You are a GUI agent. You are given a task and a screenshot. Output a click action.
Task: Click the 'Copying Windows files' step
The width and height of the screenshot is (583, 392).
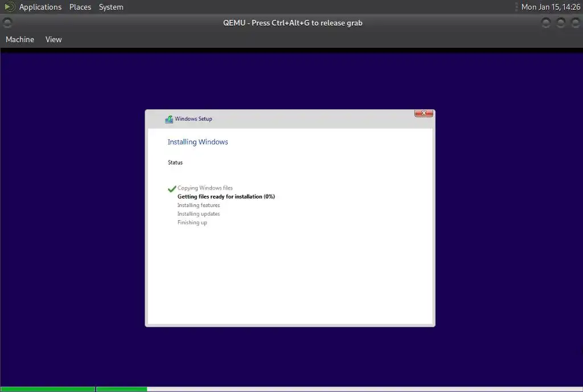tap(205, 188)
